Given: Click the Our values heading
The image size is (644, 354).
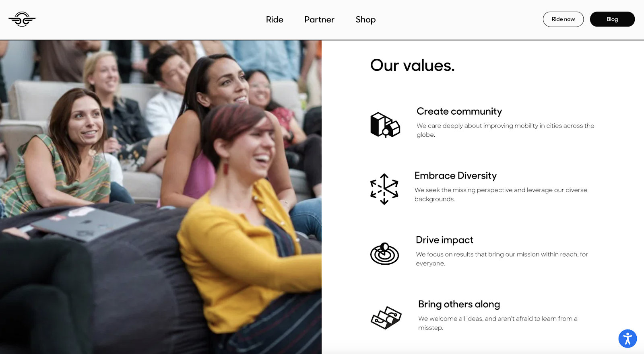Looking at the screenshot, I should tap(412, 65).
